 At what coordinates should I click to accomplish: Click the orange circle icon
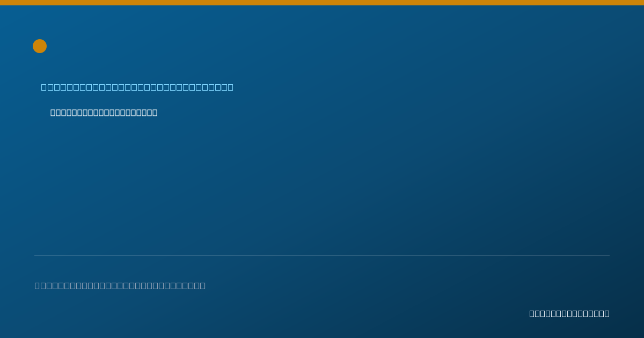click(40, 46)
